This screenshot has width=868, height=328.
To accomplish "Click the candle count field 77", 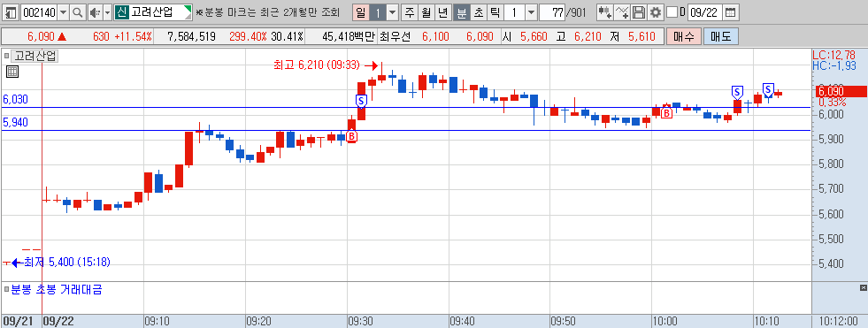I will (552, 11).
